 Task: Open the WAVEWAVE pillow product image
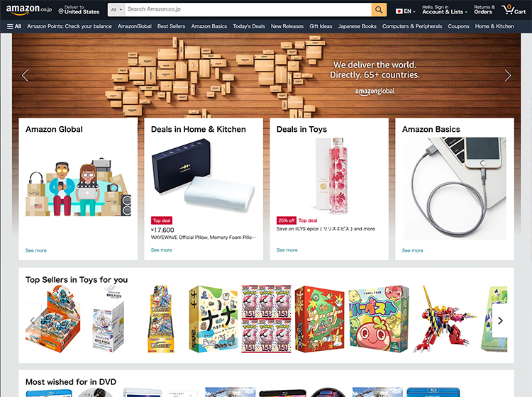pyautogui.click(x=203, y=175)
